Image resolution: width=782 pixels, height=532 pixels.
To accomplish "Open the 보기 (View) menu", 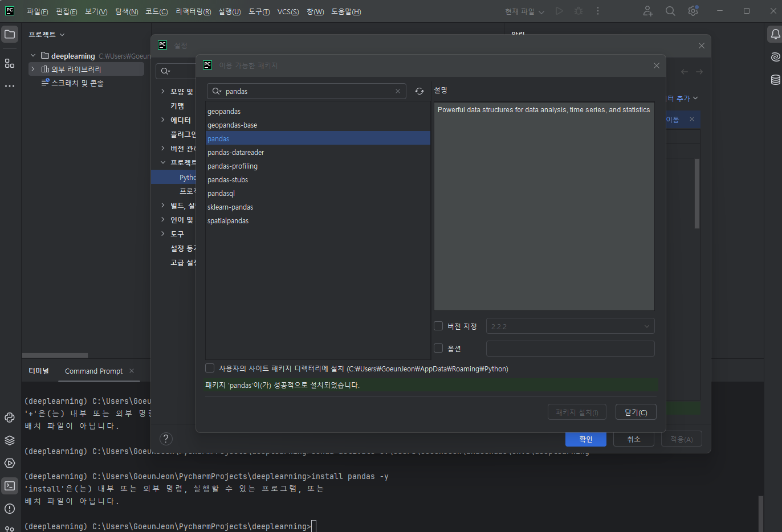I will coord(96,11).
